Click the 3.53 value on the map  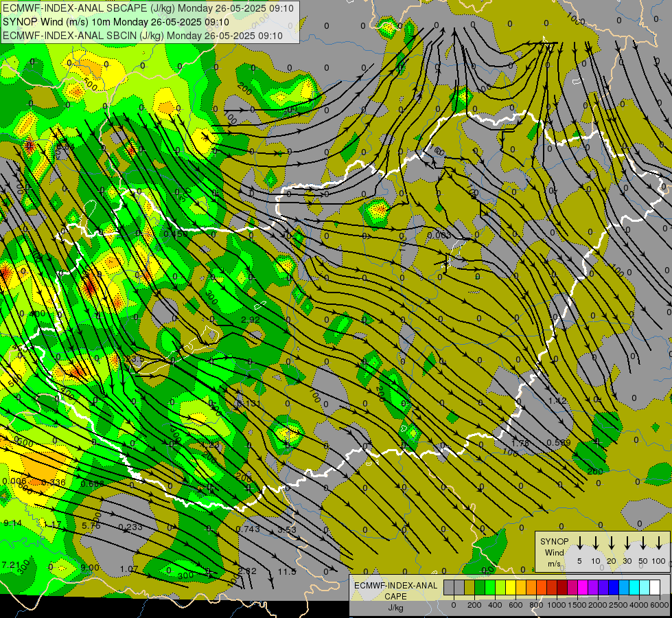287,529
